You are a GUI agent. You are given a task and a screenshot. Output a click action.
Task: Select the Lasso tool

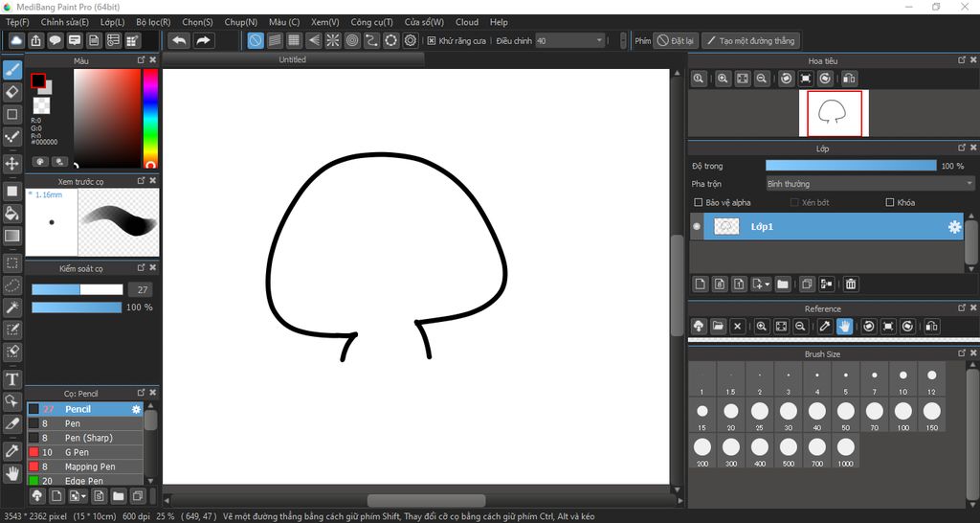11,285
